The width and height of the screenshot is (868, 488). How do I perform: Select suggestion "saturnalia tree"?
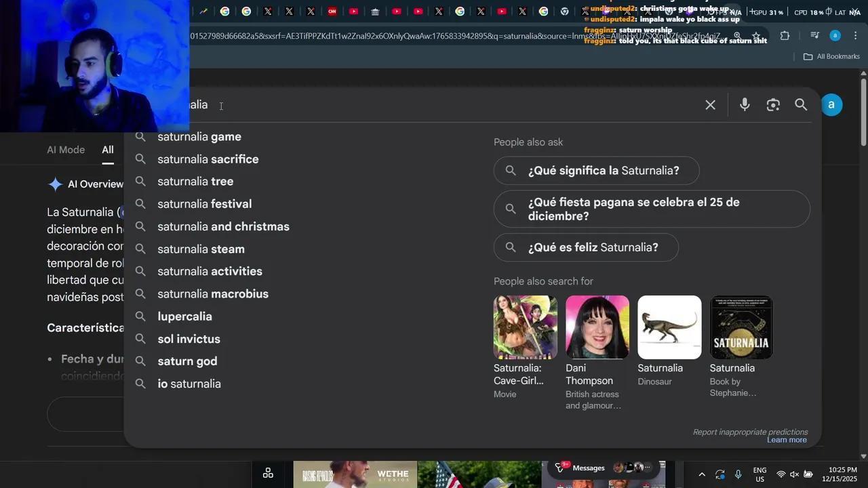[195, 182]
